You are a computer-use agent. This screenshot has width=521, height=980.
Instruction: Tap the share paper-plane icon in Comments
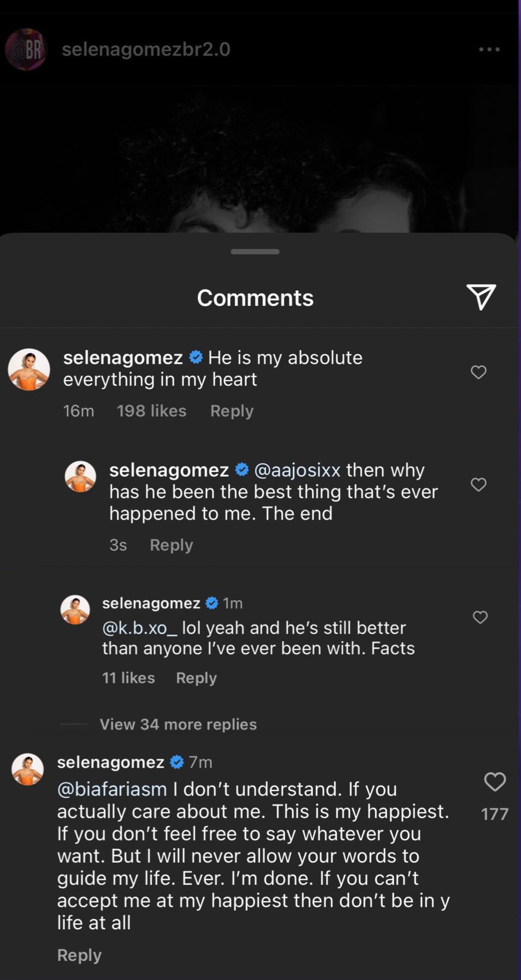[481, 297]
